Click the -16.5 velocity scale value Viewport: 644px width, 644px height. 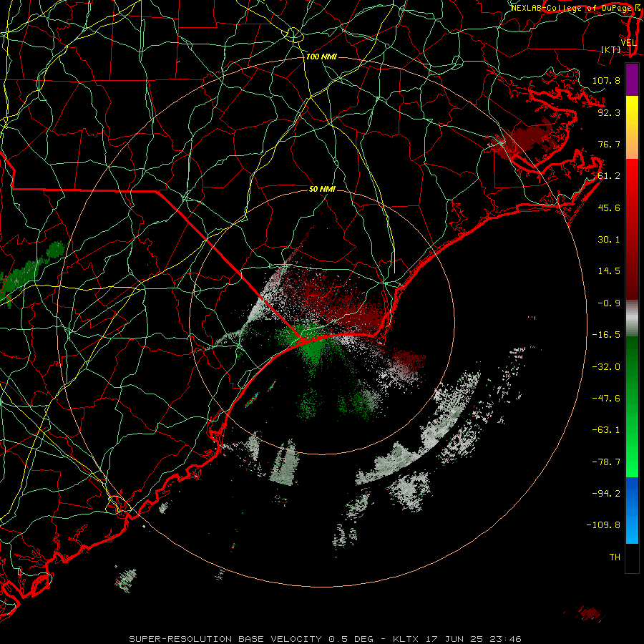606,335
